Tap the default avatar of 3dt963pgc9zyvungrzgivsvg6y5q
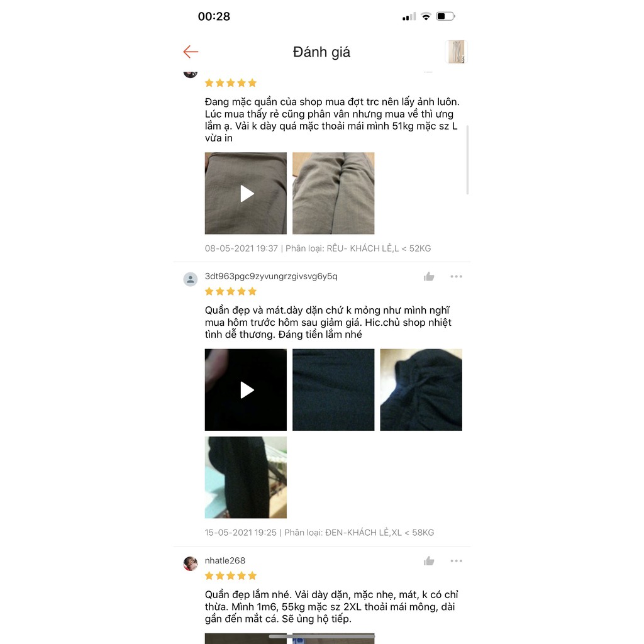 [190, 279]
